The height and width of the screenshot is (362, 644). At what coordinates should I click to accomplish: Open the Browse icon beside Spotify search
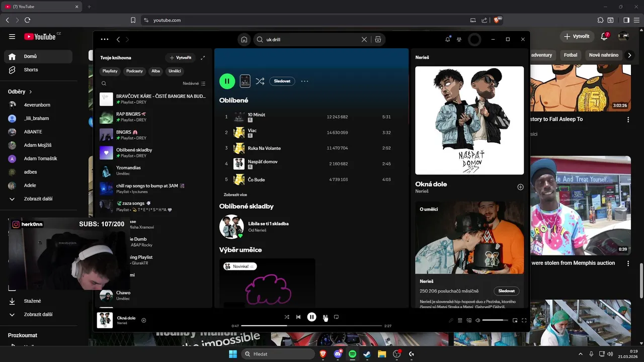[378, 39]
